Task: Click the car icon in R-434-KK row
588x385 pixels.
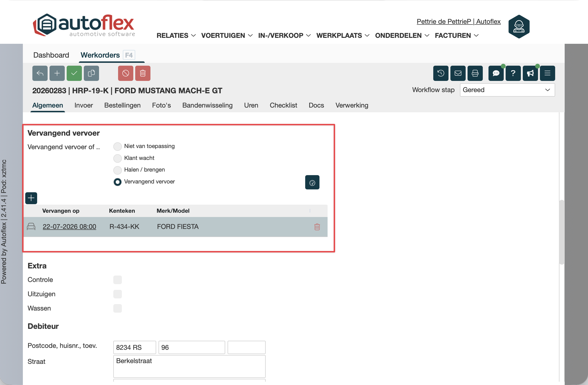Action: pos(31,227)
